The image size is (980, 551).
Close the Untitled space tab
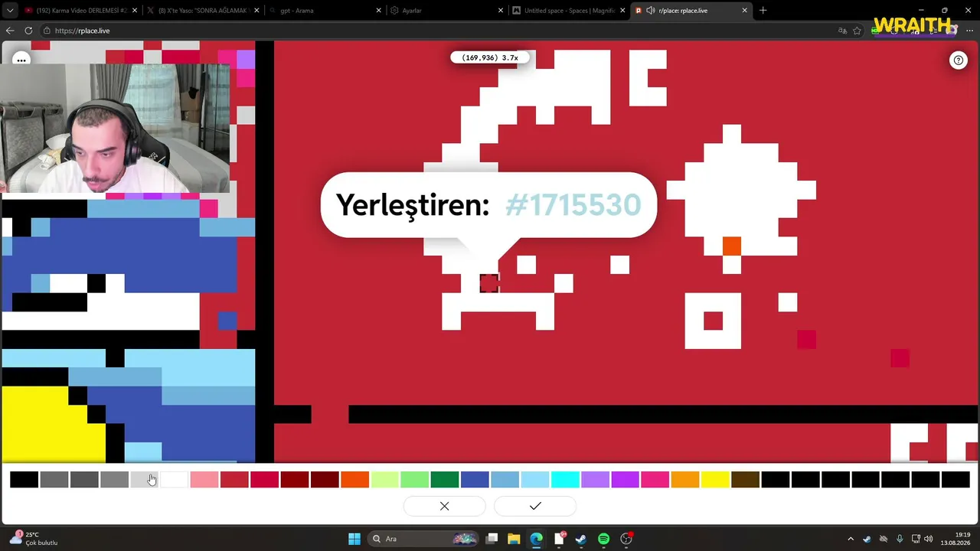point(622,11)
